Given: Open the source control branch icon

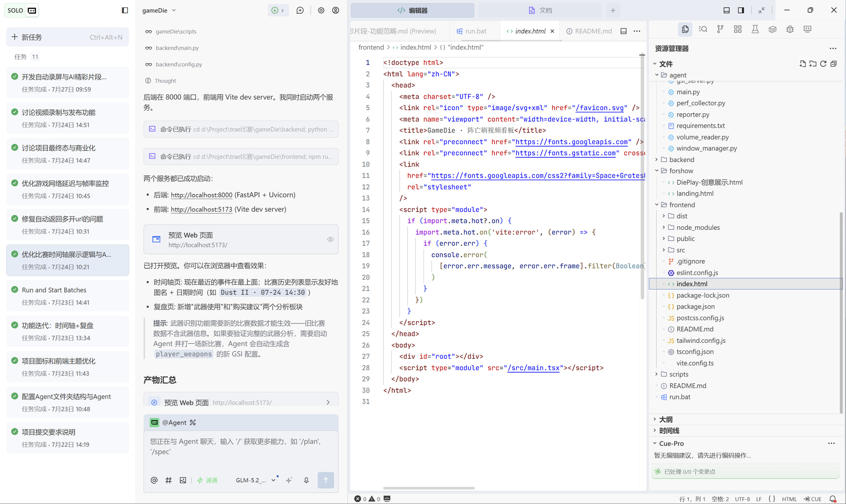Looking at the screenshot, I should tap(720, 29).
